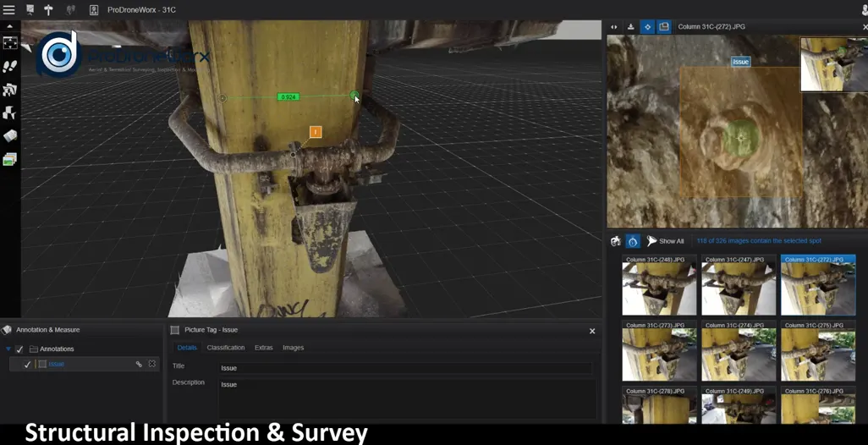Toggle the highlighted filter icon beside Show All
Image resolution: width=868 pixels, height=445 pixels.
point(632,241)
